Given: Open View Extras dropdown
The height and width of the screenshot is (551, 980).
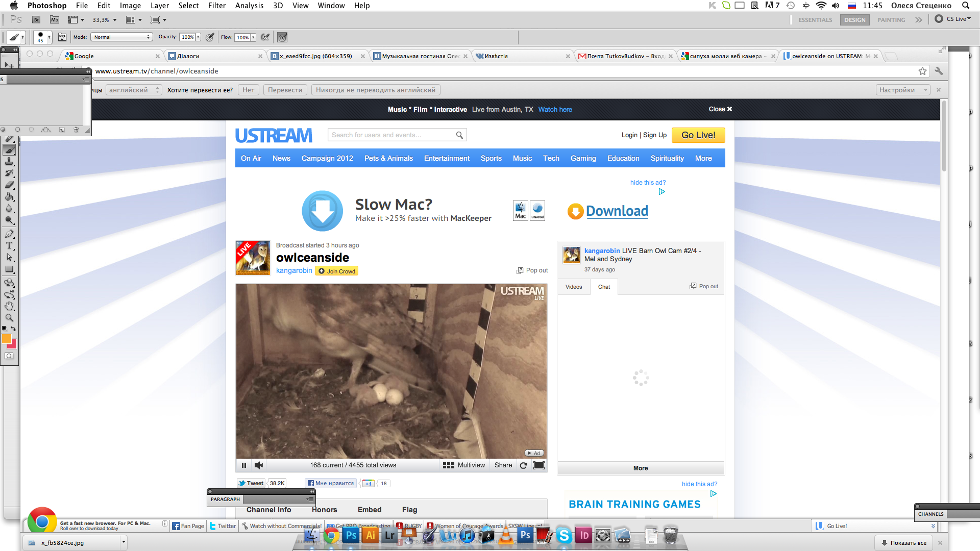Looking at the screenshot, I should click(x=76, y=20).
